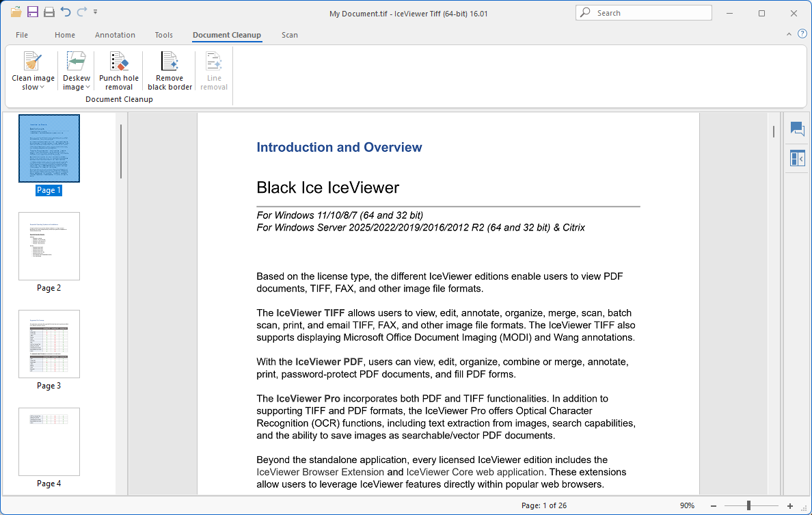
Task: Click the zoom out minus button
Action: 714,505
